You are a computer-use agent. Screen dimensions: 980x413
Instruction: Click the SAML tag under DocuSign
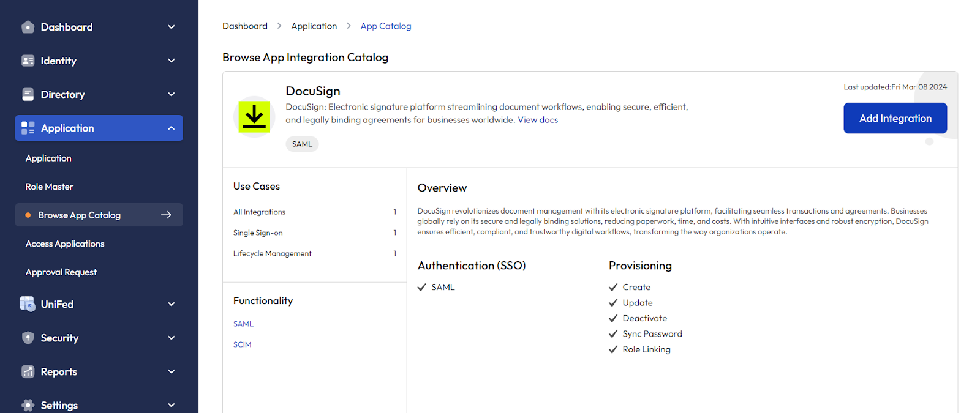pos(302,144)
